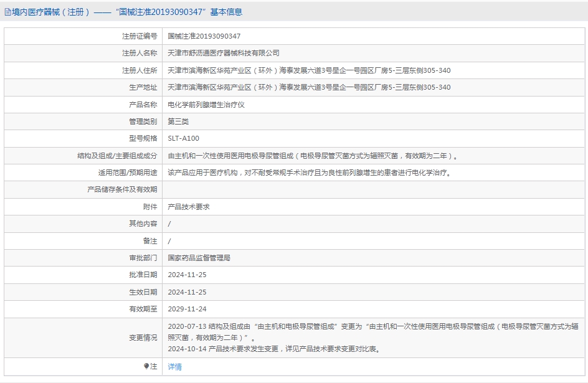This screenshot has height=383, width=588.
Task: Click the 其他内容 label
Action: tap(143, 224)
